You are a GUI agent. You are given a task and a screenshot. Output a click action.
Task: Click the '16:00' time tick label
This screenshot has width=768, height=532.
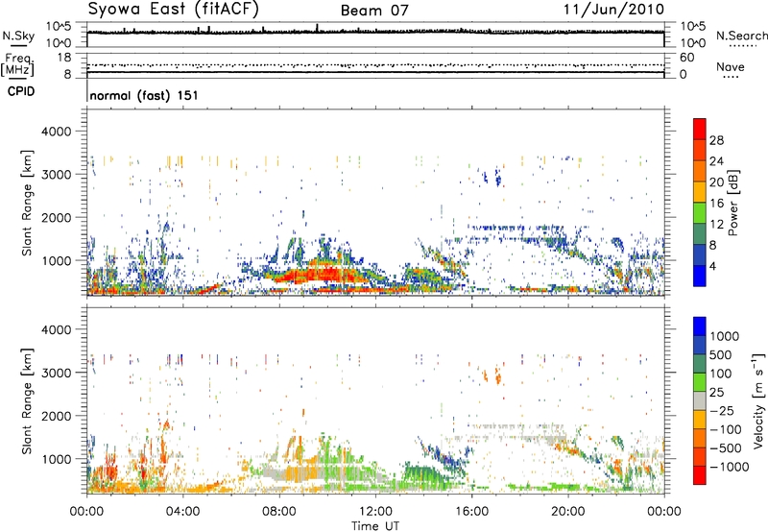tap(471, 512)
